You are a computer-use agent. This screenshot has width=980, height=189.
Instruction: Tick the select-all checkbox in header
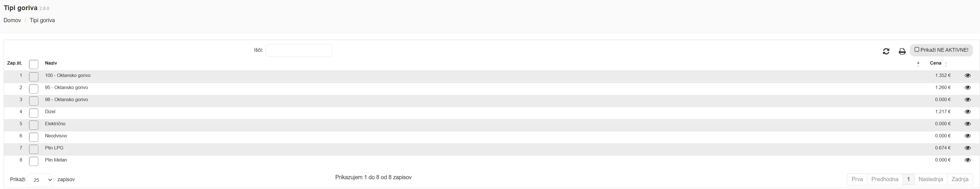(x=34, y=65)
